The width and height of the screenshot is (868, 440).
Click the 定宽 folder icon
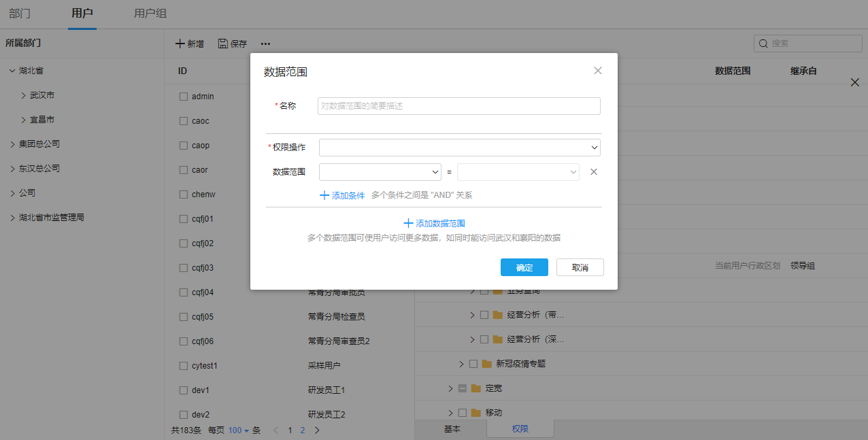point(475,388)
